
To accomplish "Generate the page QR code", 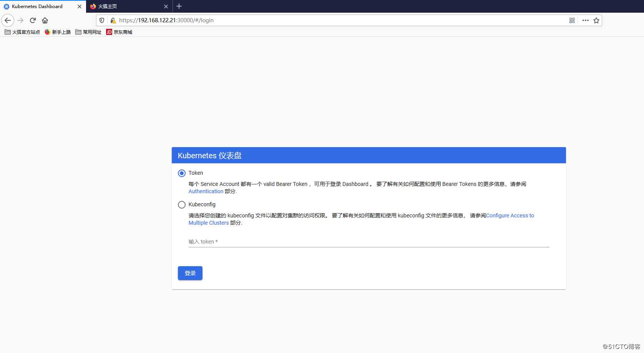I will [x=572, y=20].
